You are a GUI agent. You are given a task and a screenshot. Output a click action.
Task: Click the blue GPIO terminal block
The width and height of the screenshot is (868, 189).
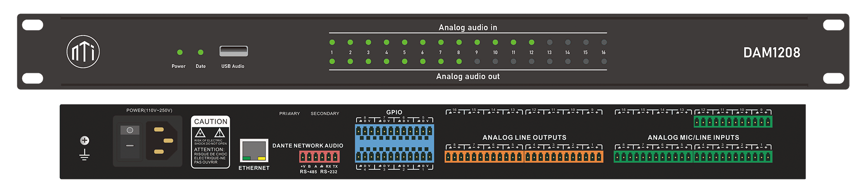394,143
